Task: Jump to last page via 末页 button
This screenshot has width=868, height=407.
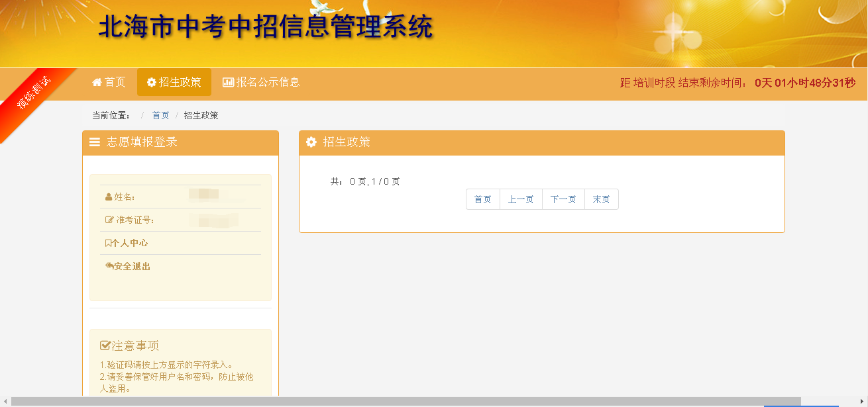Action: (x=601, y=199)
